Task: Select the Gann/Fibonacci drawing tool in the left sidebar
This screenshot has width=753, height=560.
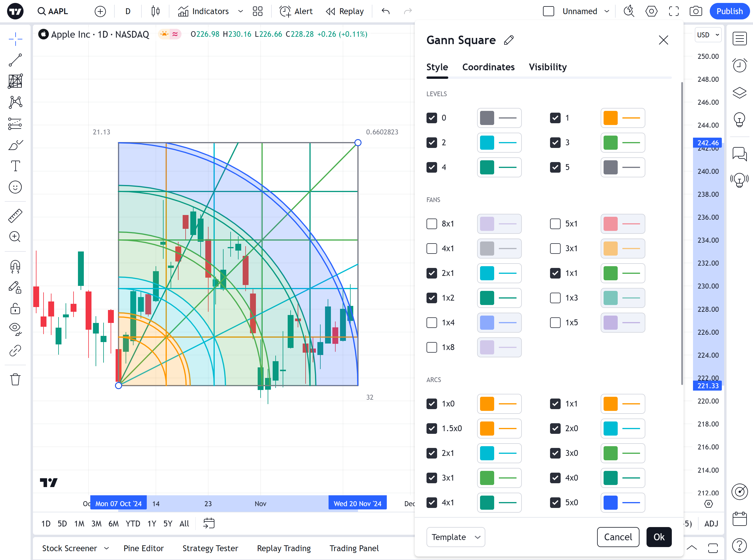Action: [15, 81]
